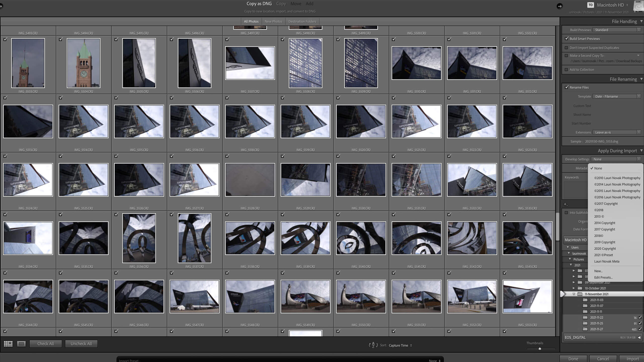Click folder icon for 2021-11-27
Viewport: 644px width, 362px height.
(585, 329)
